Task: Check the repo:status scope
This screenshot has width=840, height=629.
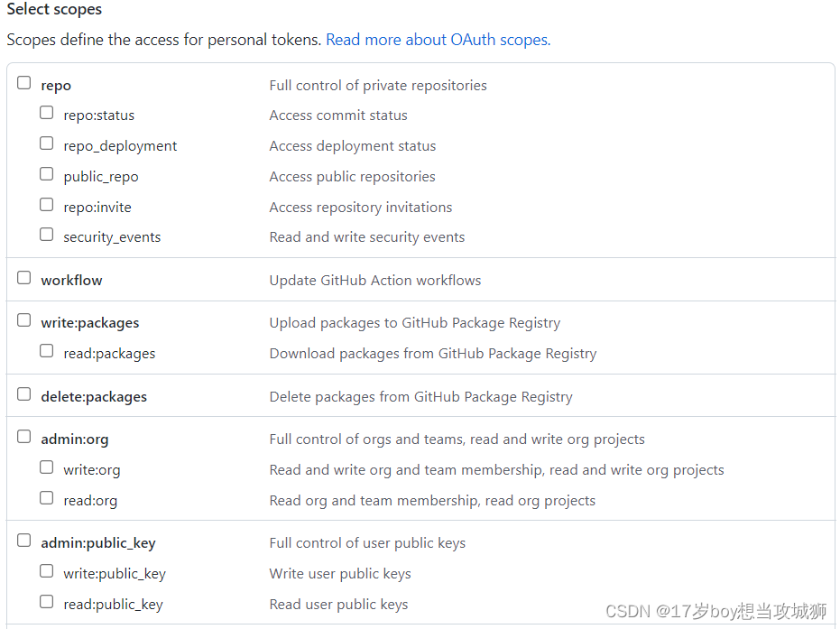Action: coord(47,114)
